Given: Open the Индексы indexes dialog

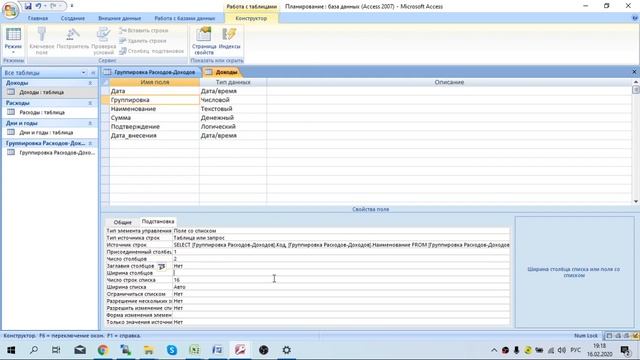Looking at the screenshot, I should (x=229, y=39).
